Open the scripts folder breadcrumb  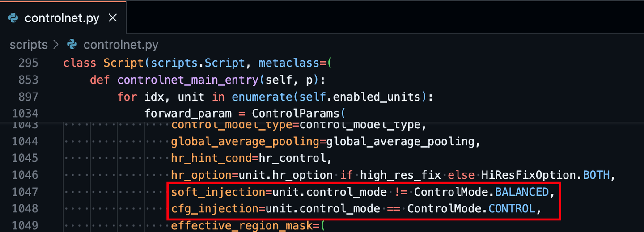point(29,45)
